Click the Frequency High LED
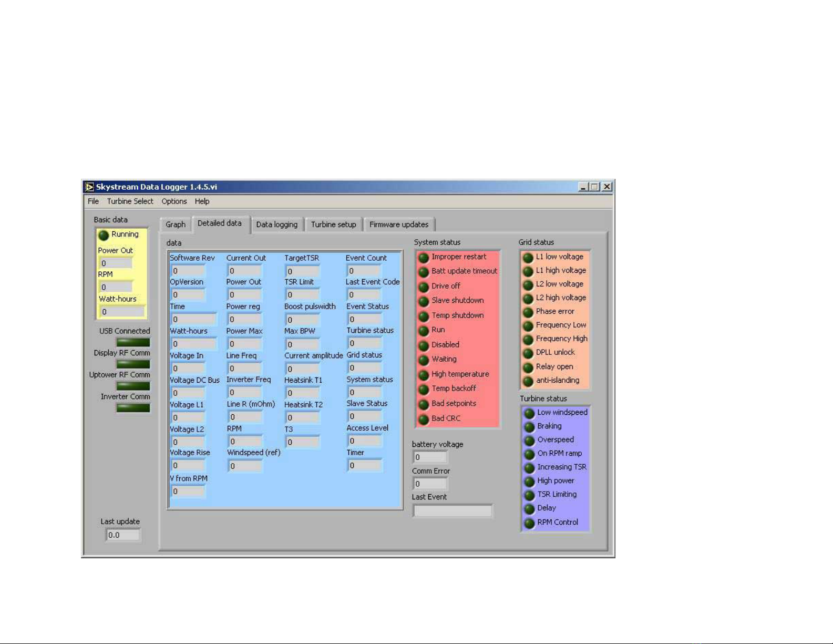The width and height of the screenshot is (833, 644). click(x=528, y=340)
